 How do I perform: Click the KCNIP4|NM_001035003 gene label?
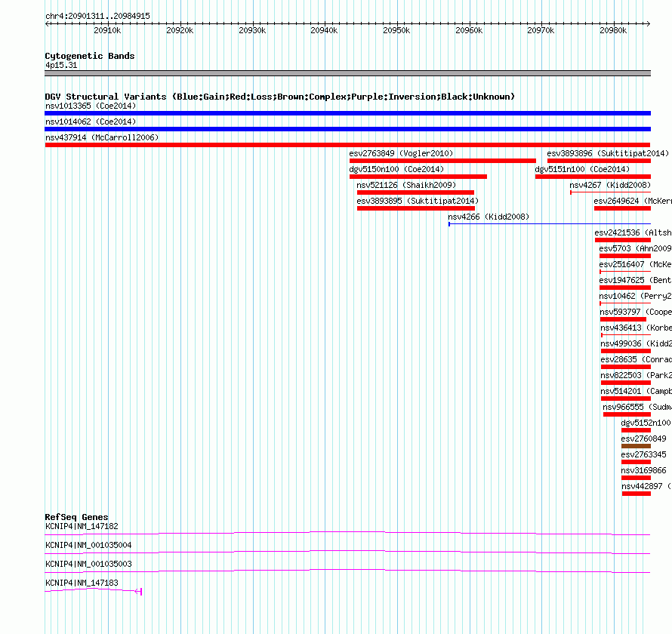pos(88,564)
